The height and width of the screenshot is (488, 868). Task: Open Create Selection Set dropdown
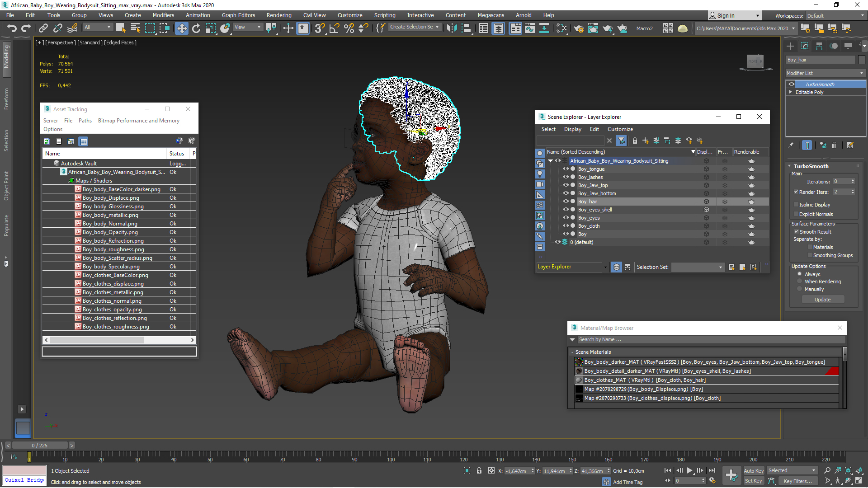pyautogui.click(x=415, y=27)
